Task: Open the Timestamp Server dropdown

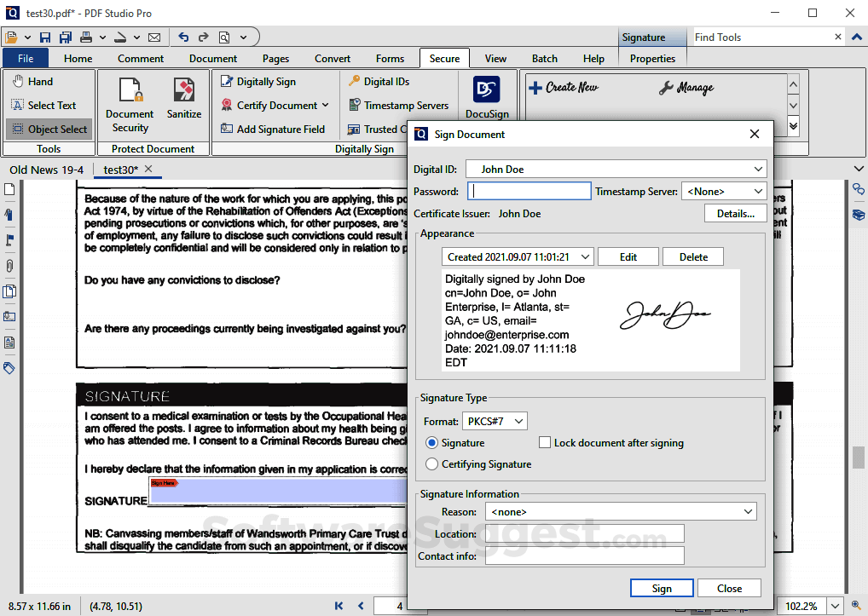Action: (724, 191)
